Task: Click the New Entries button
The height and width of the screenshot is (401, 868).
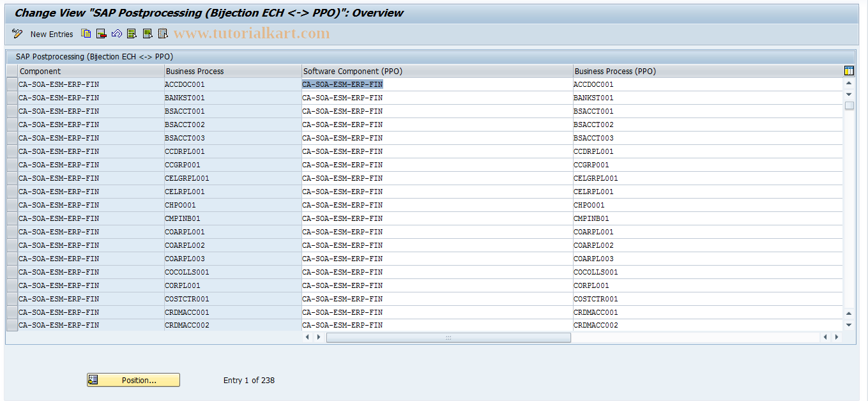Action: (52, 34)
